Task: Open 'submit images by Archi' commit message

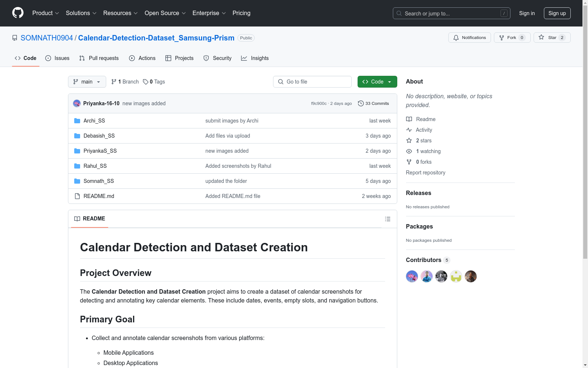Action: pyautogui.click(x=232, y=121)
